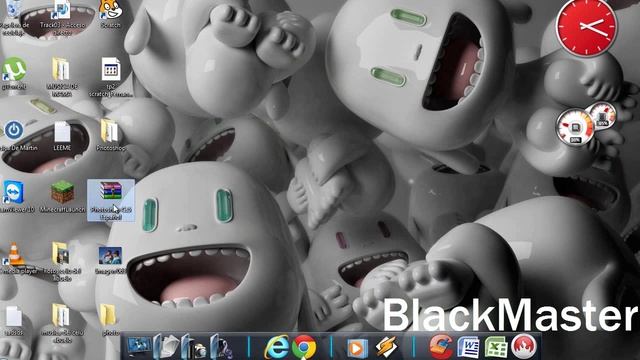Open Microsoft Excel from the dock
The height and width of the screenshot is (360, 640).
coord(496,347)
